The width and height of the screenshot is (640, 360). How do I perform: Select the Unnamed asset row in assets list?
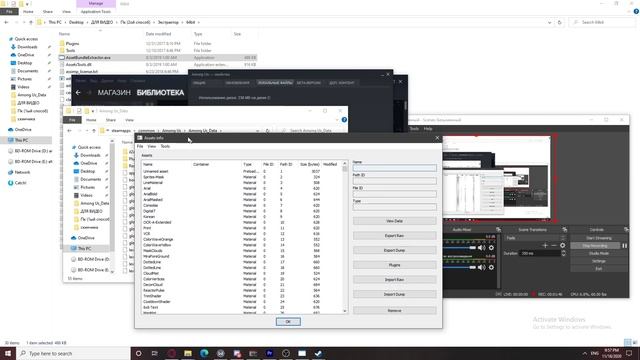(243, 171)
